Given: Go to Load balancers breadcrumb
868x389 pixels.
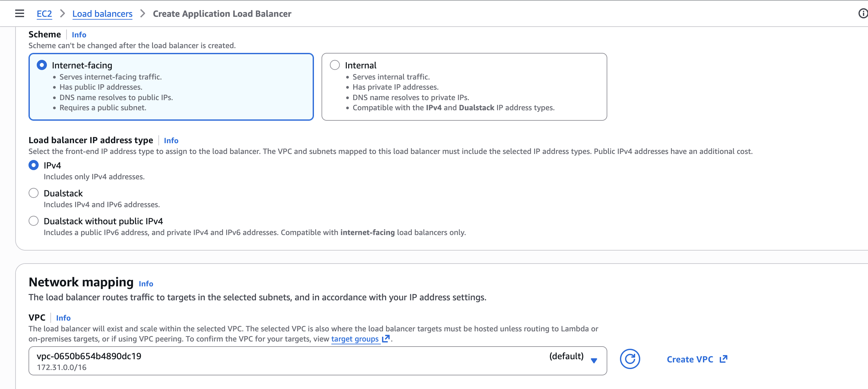Looking at the screenshot, I should click(x=102, y=14).
